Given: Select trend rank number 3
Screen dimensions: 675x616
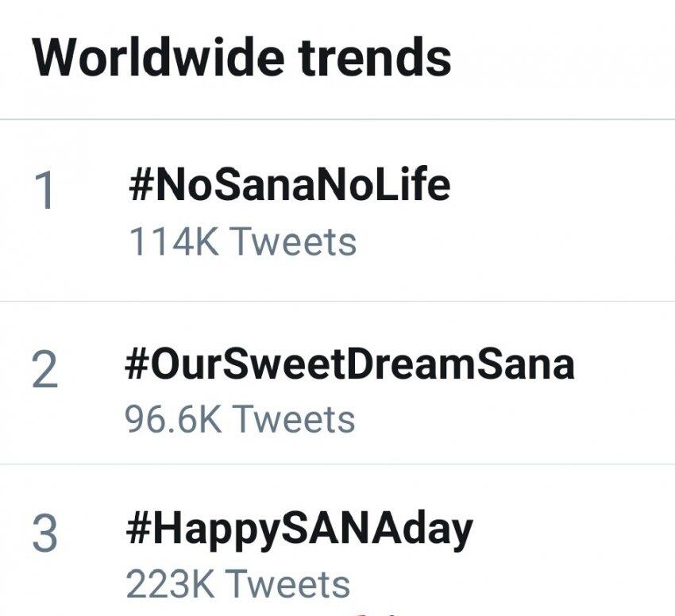Looking at the screenshot, I should 45,533.
